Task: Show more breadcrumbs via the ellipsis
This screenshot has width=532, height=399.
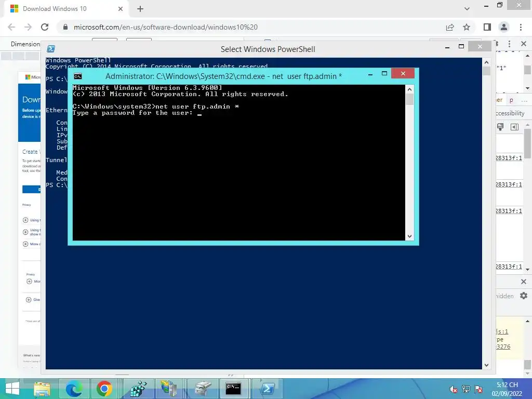Action: coord(524,100)
